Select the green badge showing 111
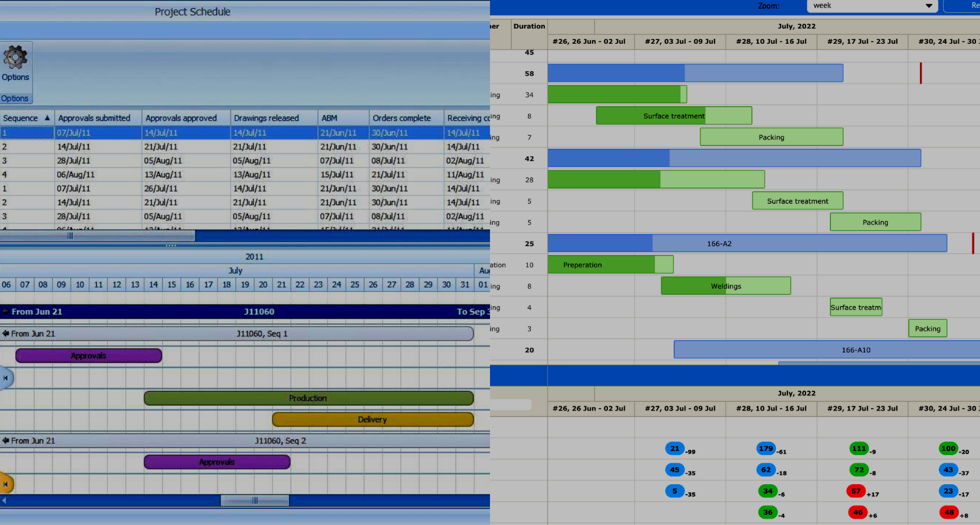Viewport: 980px width, 525px height. pos(859,449)
